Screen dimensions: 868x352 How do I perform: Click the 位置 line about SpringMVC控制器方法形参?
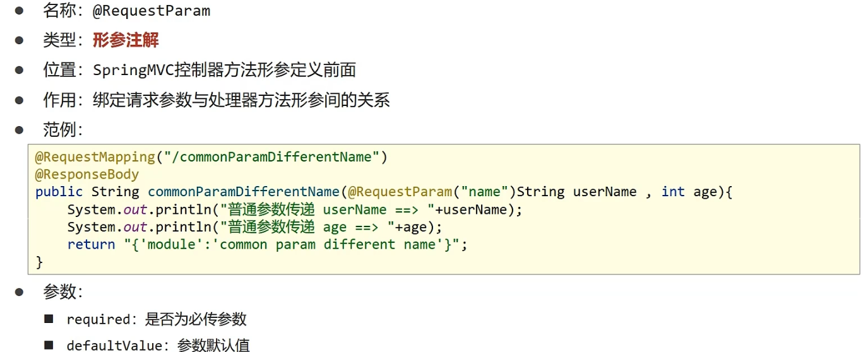(199, 70)
